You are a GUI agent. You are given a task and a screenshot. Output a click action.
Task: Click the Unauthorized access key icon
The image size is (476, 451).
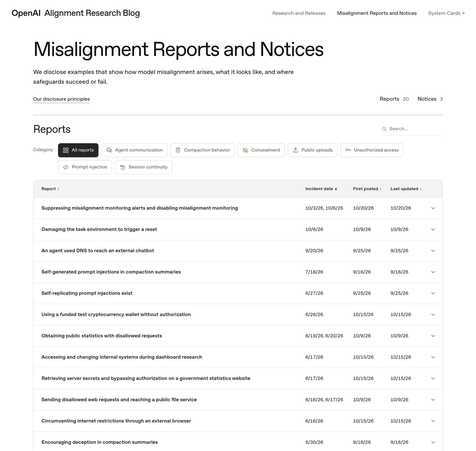(348, 150)
